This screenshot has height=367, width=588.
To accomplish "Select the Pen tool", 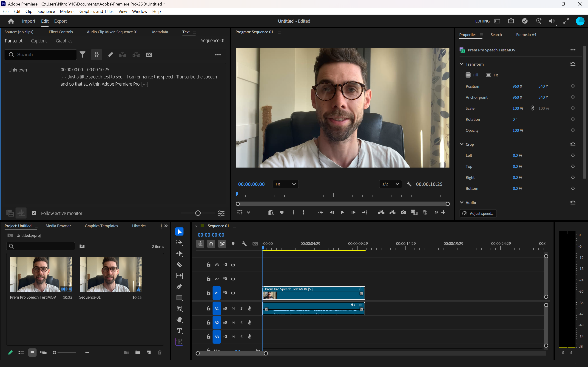I will (x=179, y=287).
